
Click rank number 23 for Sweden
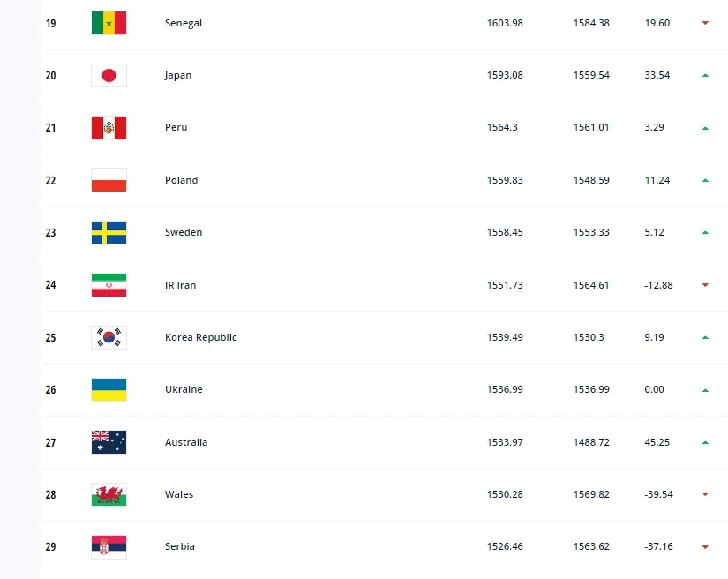[50, 233]
